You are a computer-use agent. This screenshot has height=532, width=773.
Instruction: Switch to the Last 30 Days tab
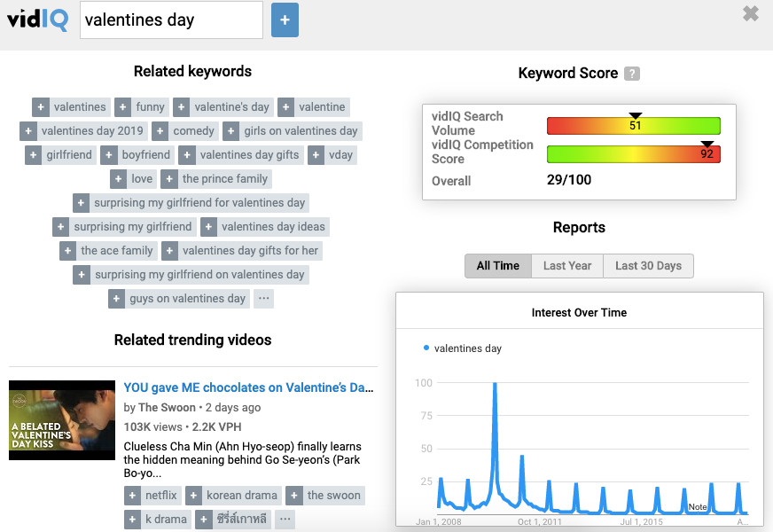(x=648, y=266)
